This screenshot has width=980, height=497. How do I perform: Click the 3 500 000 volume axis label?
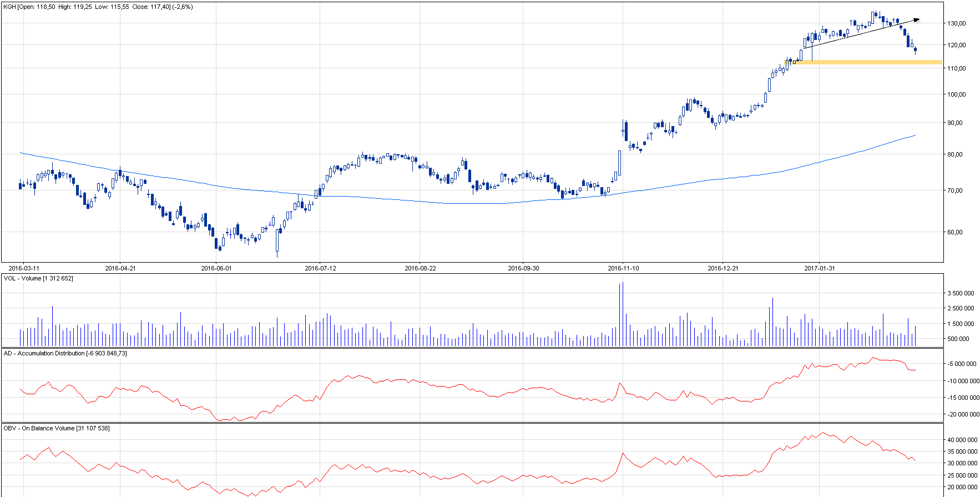pyautogui.click(x=960, y=293)
